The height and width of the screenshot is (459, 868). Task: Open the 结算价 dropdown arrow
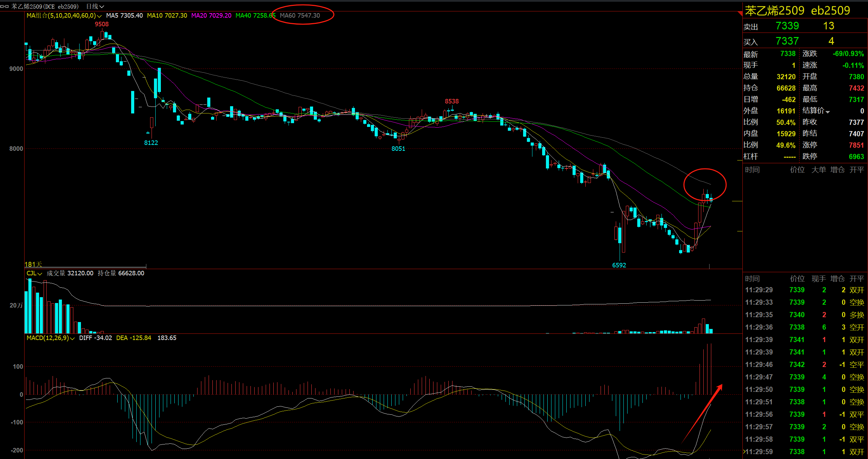pos(828,112)
